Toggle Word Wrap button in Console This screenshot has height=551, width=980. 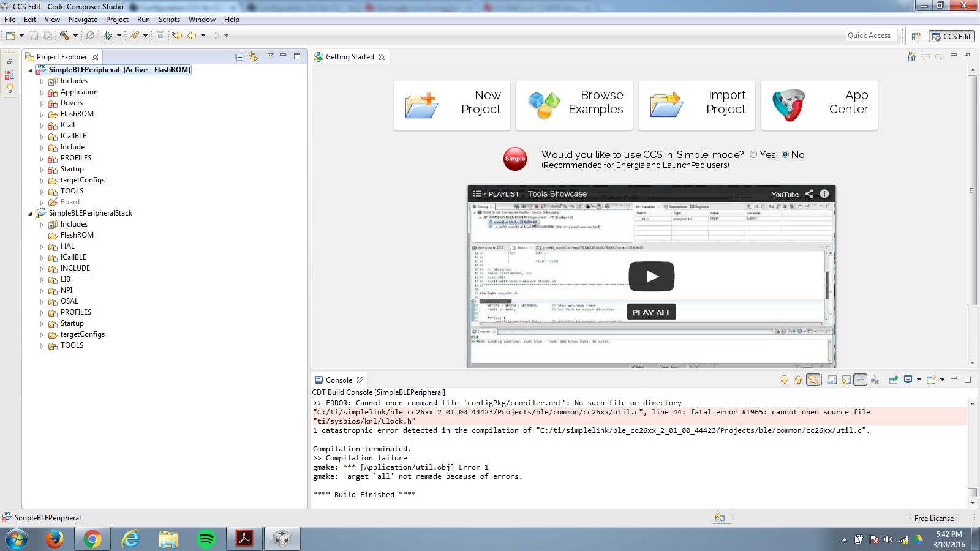tap(861, 380)
